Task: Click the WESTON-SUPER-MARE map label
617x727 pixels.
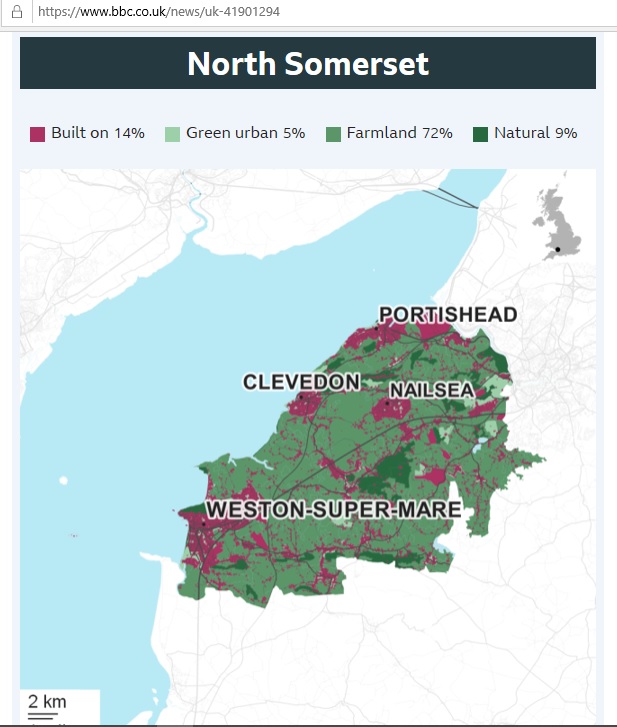Action: (334, 510)
